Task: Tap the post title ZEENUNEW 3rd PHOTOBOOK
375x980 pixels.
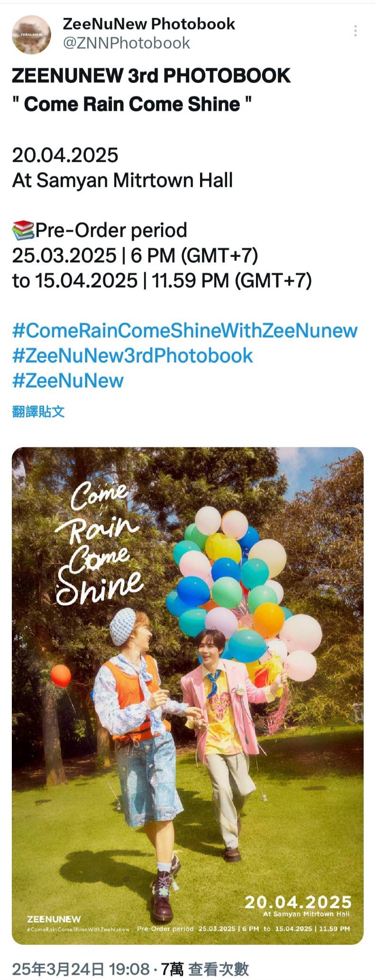Action: click(151, 76)
